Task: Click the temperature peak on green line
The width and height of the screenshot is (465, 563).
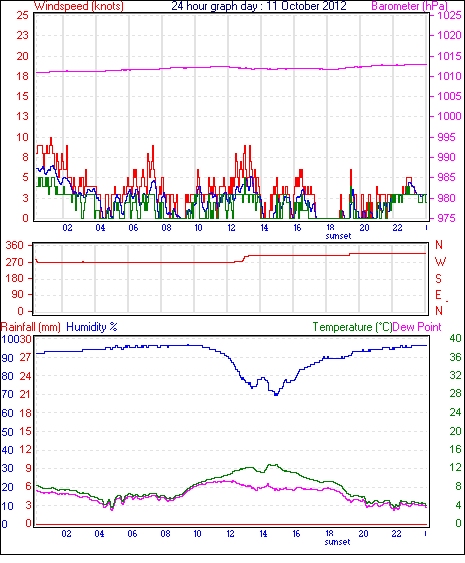Action: 273,465
